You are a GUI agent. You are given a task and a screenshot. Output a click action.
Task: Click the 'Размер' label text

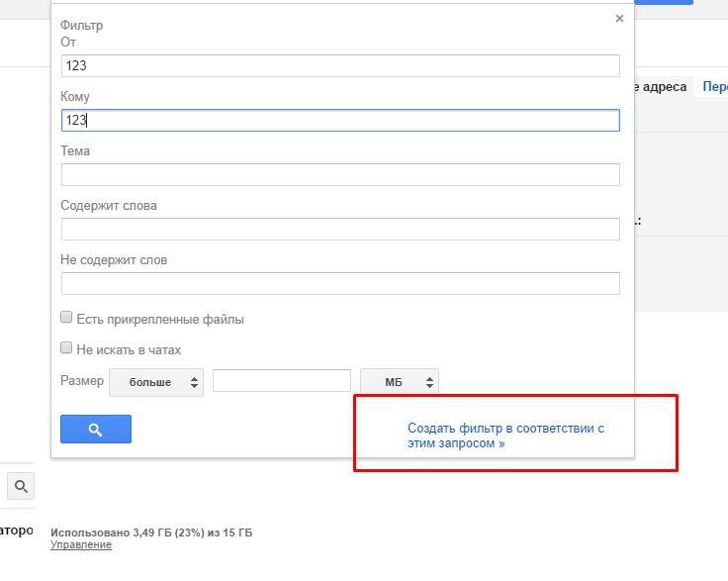(81, 381)
